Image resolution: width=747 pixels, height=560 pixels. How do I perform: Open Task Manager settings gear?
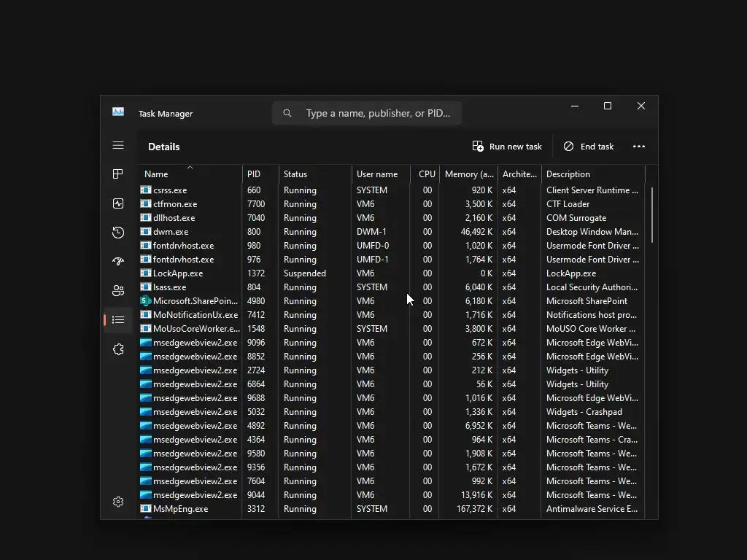point(118,502)
